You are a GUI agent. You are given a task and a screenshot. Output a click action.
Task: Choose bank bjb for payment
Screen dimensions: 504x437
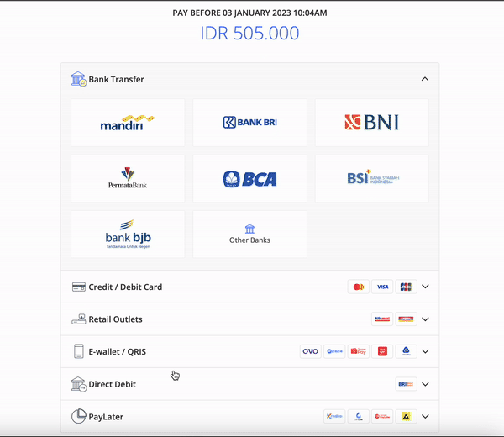click(x=128, y=234)
